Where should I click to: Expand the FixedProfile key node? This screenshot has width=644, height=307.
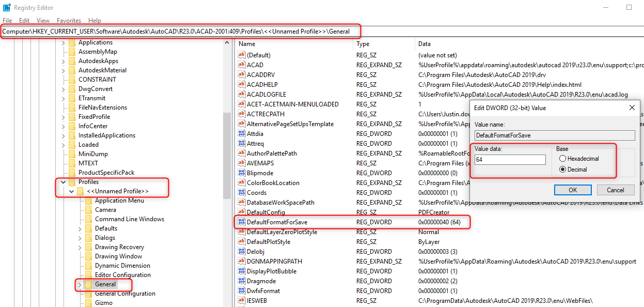coord(63,117)
